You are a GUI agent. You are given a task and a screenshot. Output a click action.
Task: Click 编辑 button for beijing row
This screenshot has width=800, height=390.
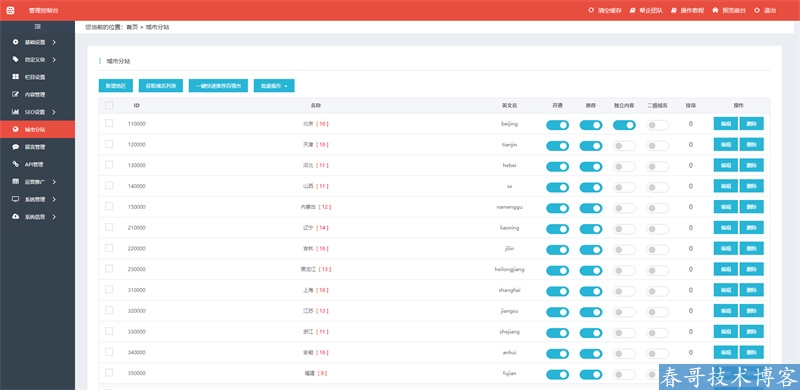tap(726, 124)
